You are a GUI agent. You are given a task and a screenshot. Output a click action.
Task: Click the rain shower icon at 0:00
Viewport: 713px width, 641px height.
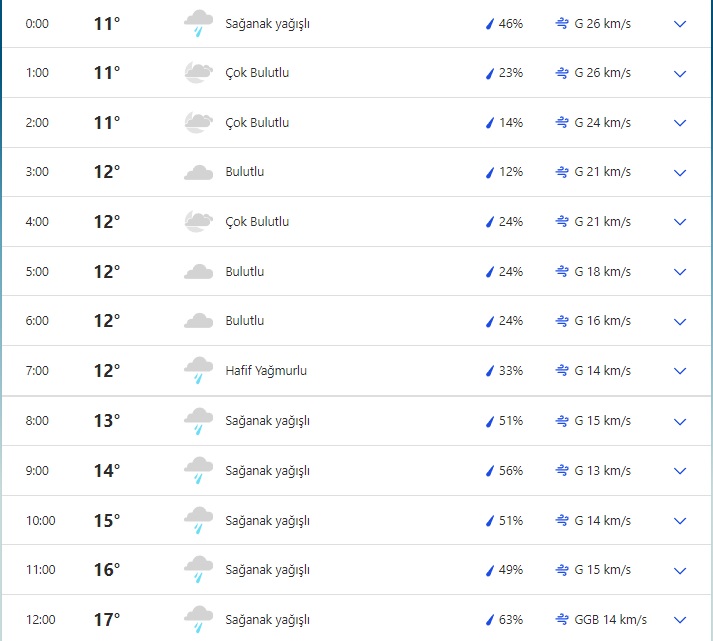198,23
